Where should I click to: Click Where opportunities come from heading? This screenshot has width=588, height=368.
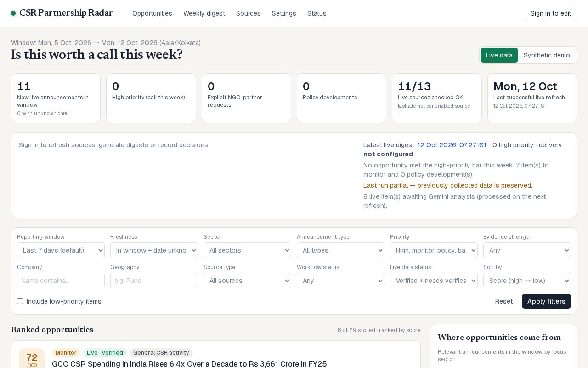pyautogui.click(x=499, y=338)
